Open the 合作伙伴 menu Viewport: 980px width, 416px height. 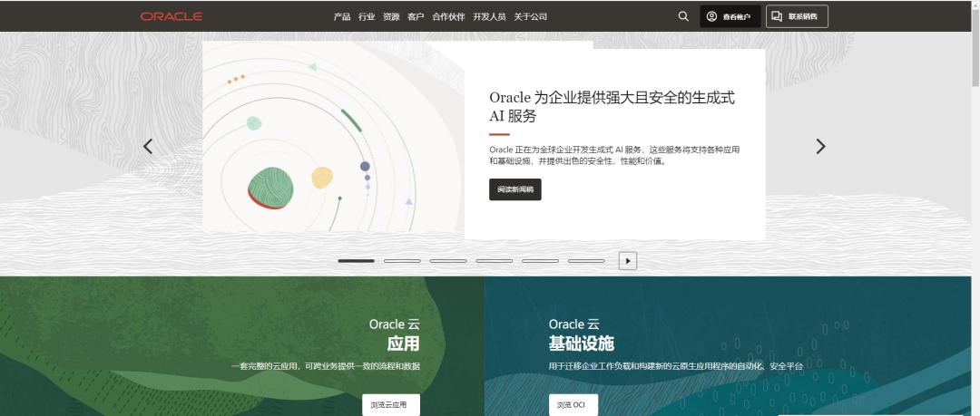click(449, 17)
